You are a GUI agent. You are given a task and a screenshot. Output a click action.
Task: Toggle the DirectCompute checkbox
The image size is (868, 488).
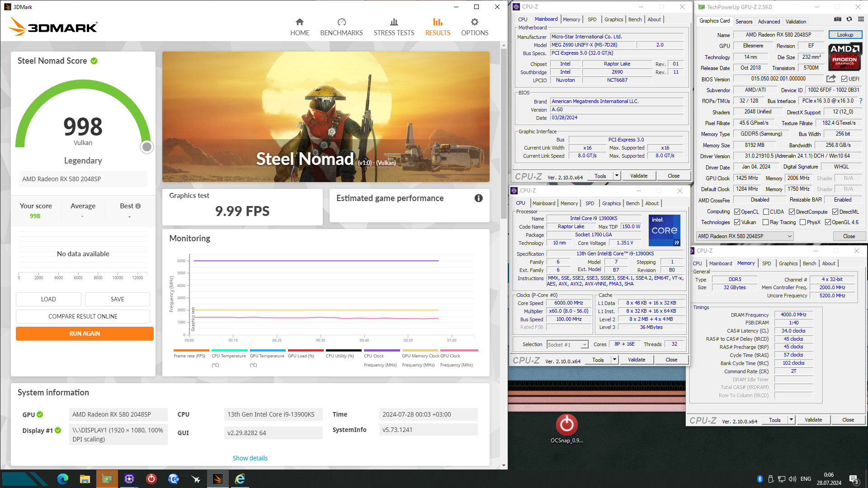coord(792,212)
